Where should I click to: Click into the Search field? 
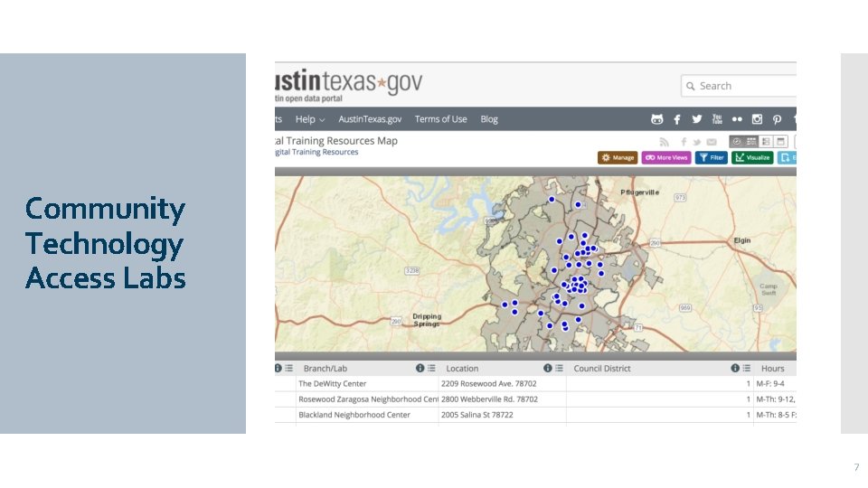pos(739,86)
